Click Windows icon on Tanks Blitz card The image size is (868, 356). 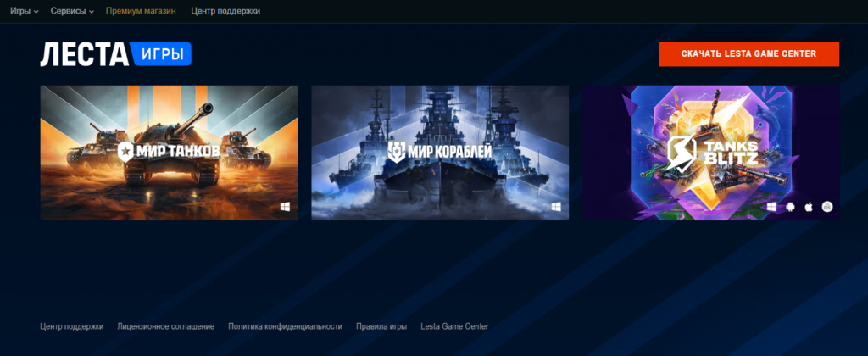point(771,207)
